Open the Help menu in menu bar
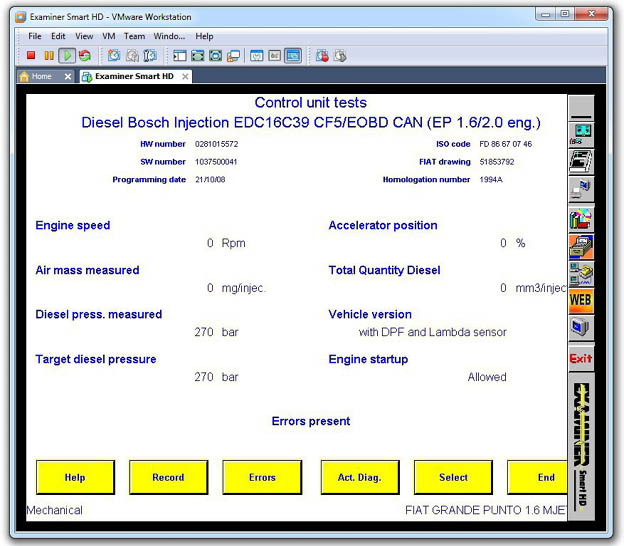The image size is (624, 546). (205, 36)
